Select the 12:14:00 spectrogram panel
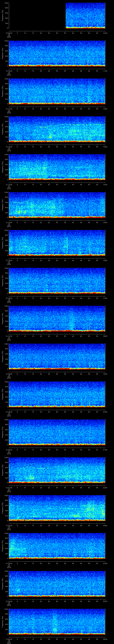 tap(57, 204)
